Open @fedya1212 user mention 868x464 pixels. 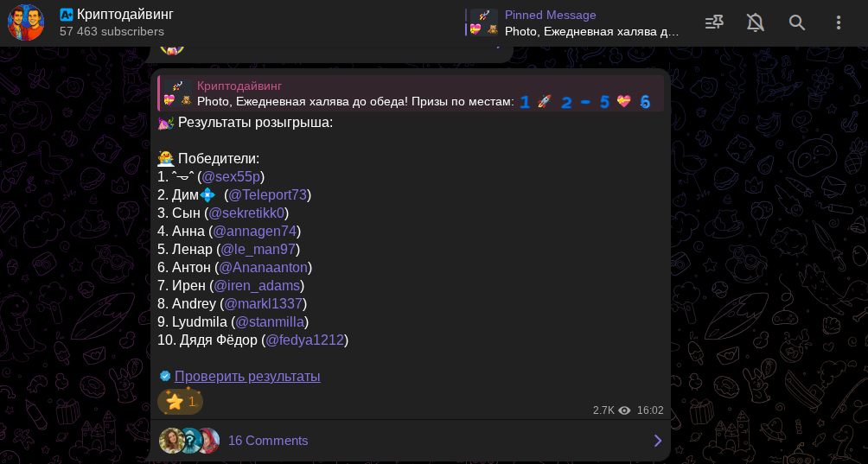point(305,340)
